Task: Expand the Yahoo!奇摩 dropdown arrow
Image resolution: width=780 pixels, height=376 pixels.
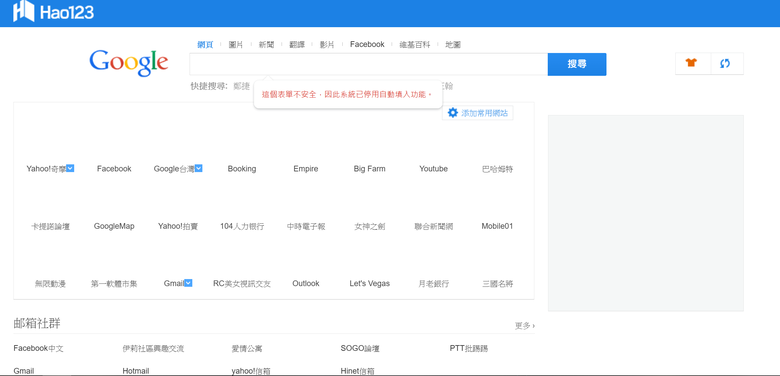Action: pyautogui.click(x=70, y=168)
